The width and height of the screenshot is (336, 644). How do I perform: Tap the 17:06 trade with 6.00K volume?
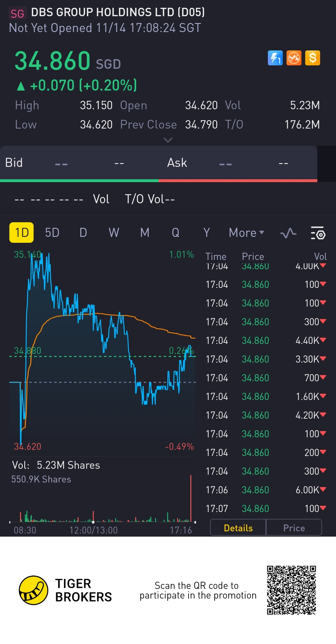tap(266, 490)
